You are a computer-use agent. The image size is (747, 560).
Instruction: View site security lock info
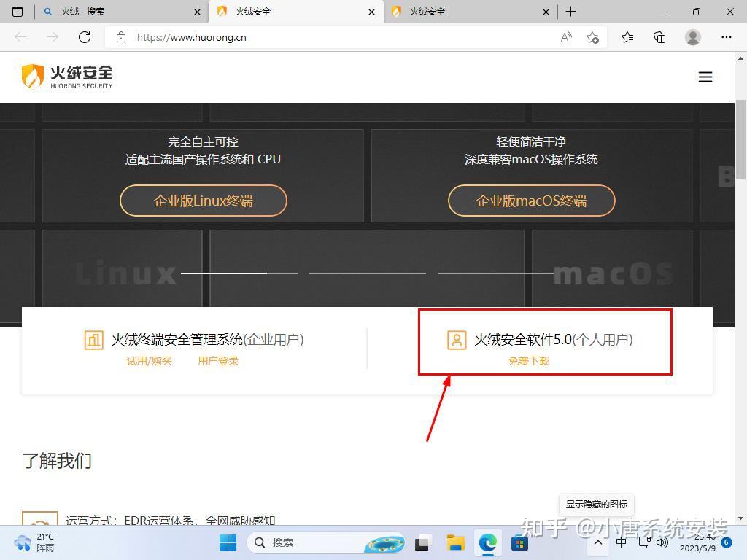point(121,37)
